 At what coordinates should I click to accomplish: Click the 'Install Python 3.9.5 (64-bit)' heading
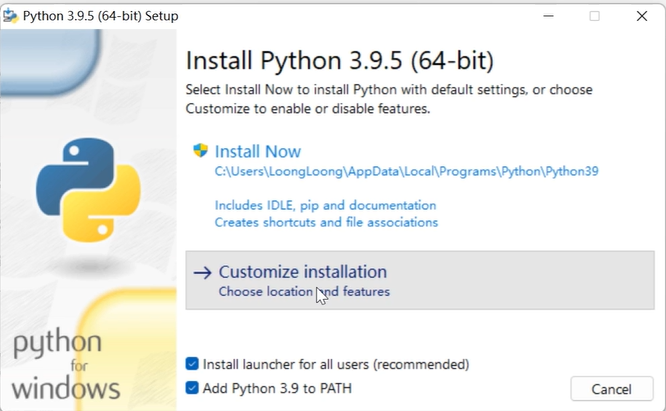[340, 60]
